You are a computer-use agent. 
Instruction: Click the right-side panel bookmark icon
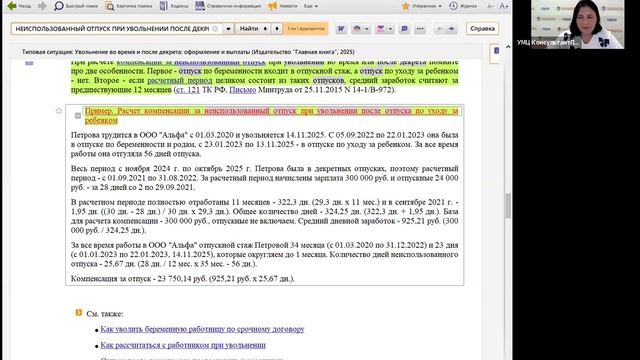tap(496, 51)
